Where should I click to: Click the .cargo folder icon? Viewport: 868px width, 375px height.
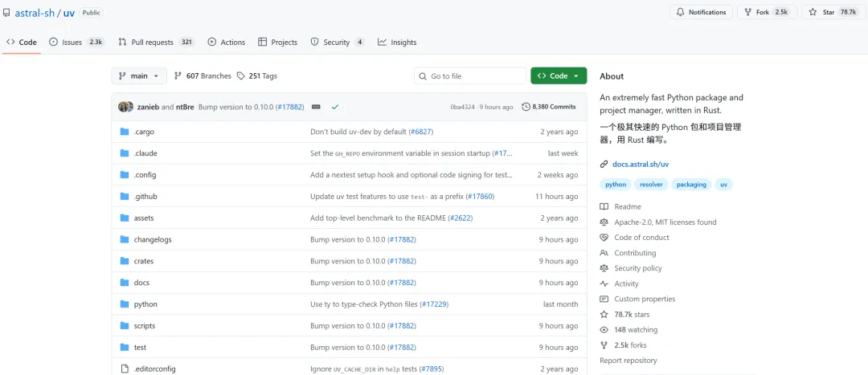coord(125,132)
